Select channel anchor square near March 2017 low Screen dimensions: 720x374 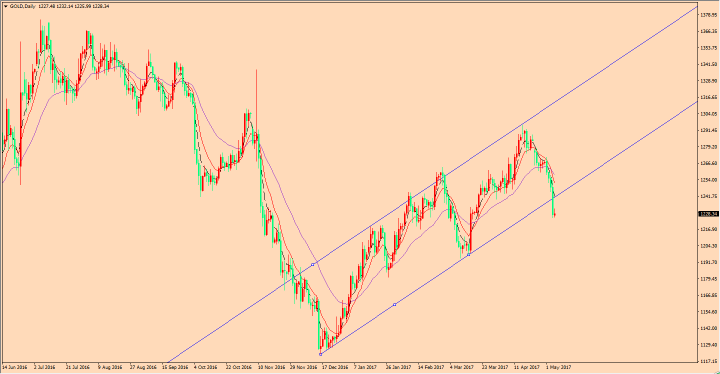(469, 254)
